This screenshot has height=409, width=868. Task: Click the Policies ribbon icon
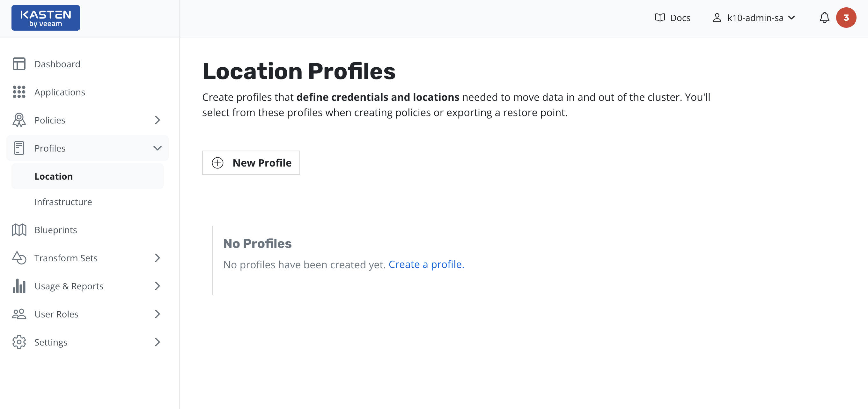click(x=19, y=120)
